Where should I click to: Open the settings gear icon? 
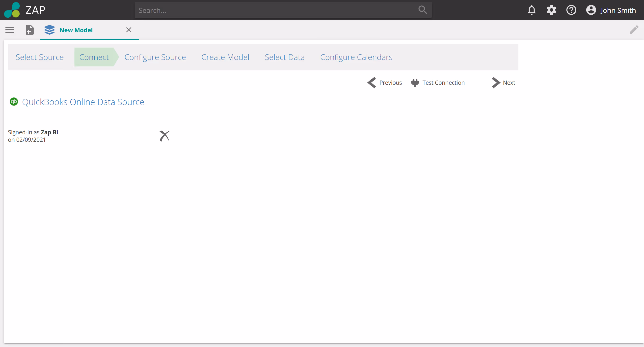tap(551, 10)
